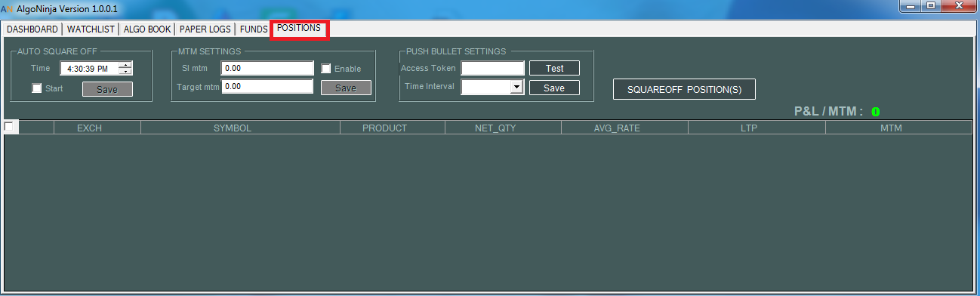Click the Target mtm input field
Screen dimensions: 980x296
[x=267, y=86]
